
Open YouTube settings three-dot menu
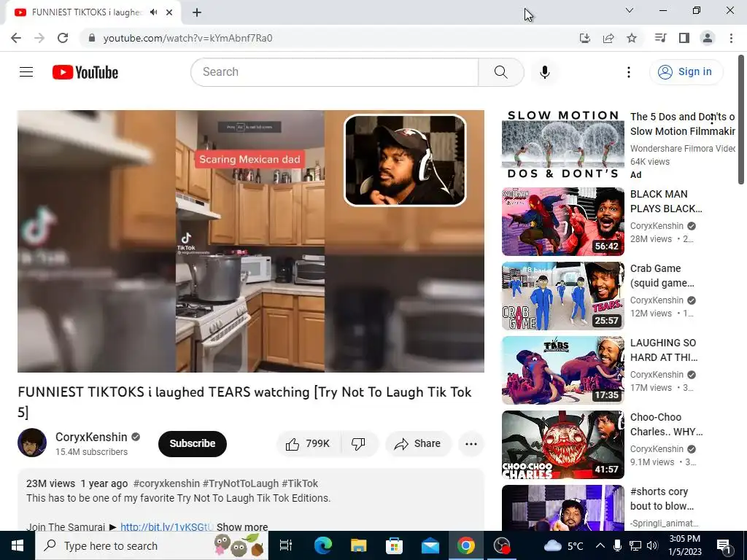tap(628, 72)
